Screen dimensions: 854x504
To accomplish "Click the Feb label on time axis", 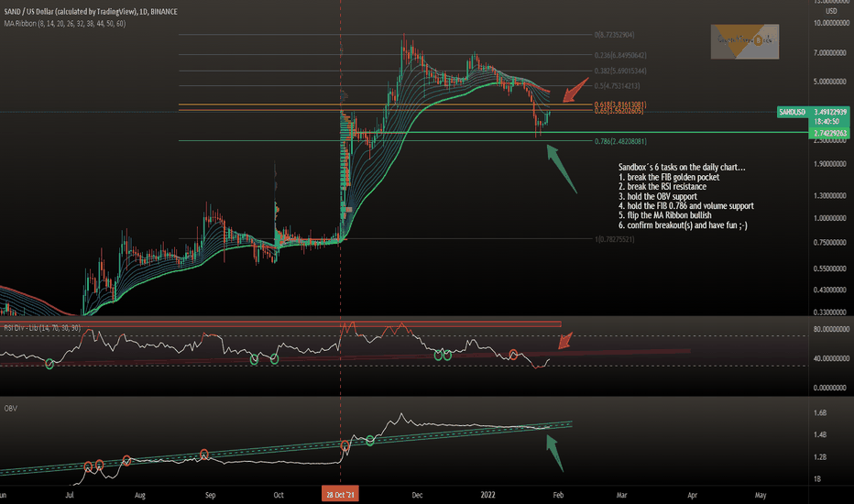I will (x=558, y=495).
